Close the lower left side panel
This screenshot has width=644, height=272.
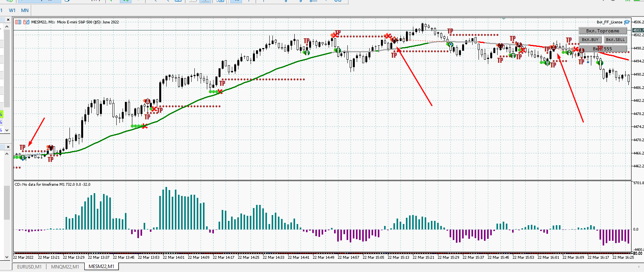[x=7, y=147]
